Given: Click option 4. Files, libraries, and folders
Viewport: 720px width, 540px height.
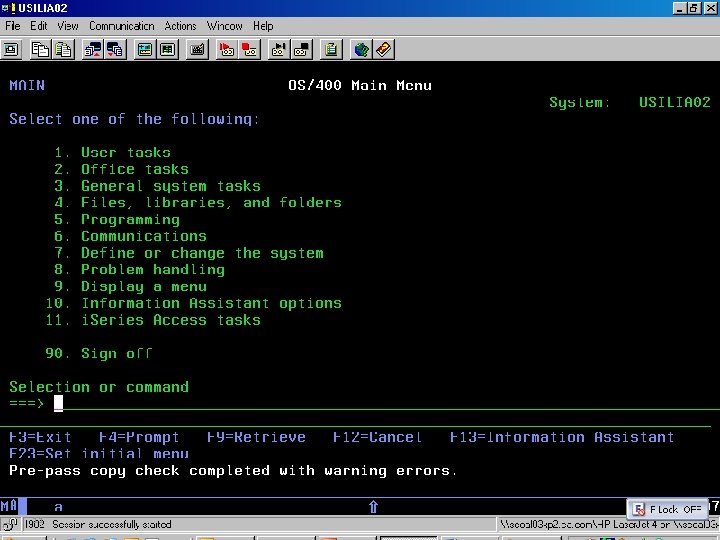Looking at the screenshot, I should point(198,202).
